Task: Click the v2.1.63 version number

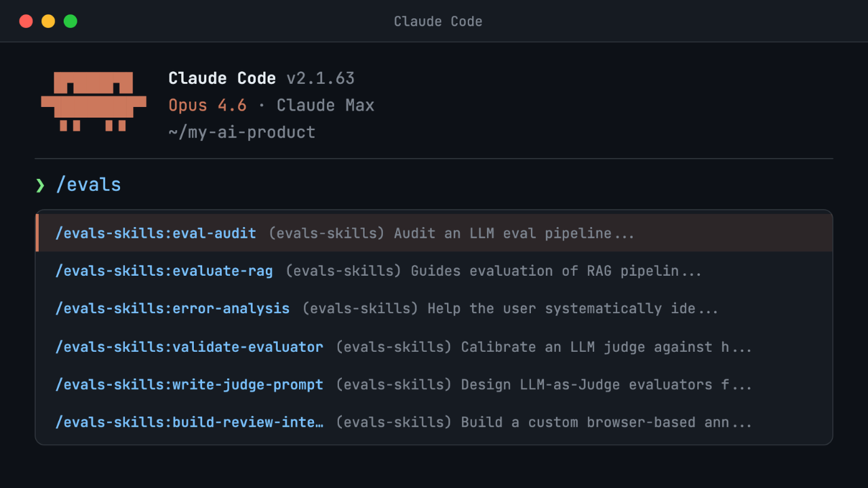Action: [321, 79]
